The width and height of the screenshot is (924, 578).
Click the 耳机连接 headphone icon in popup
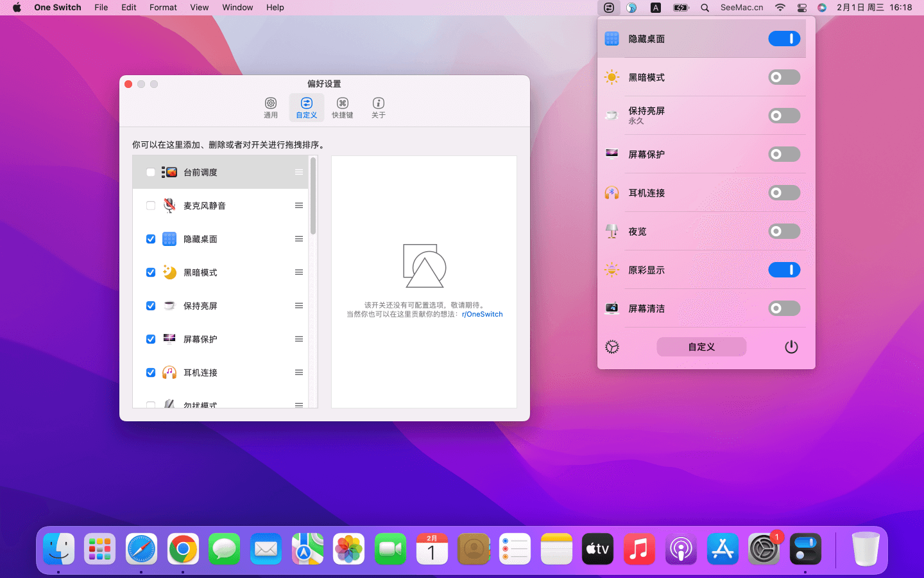click(x=612, y=193)
